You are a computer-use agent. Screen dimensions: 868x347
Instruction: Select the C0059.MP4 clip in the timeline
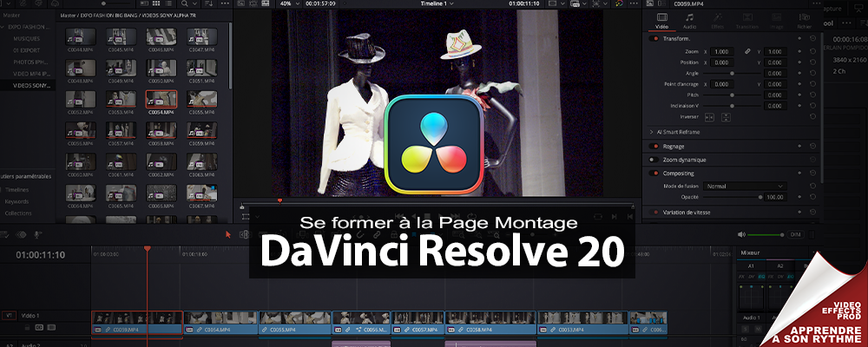coord(137,324)
